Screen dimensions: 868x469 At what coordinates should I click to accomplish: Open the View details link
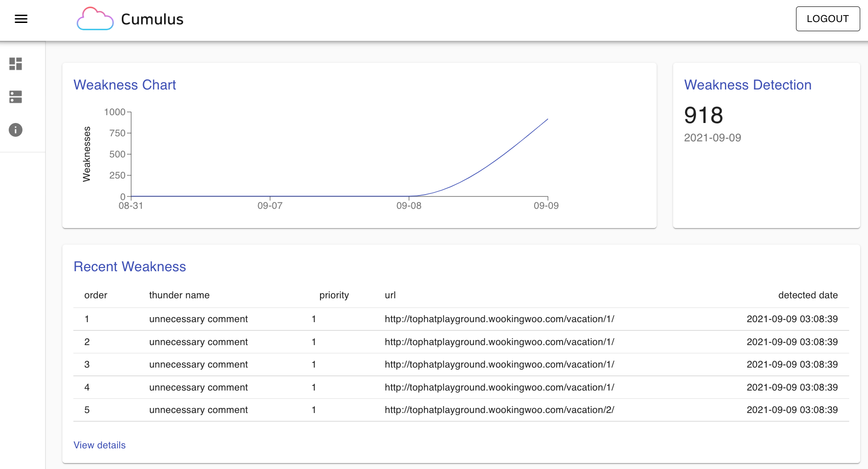point(100,445)
